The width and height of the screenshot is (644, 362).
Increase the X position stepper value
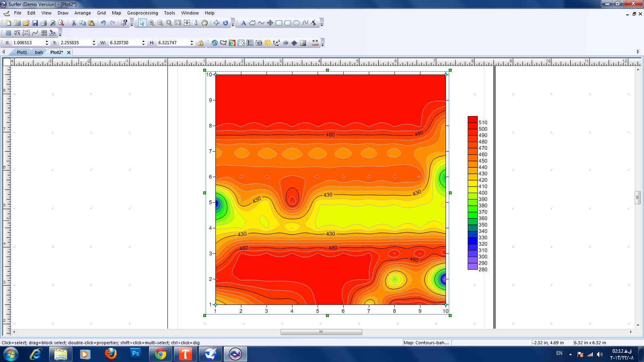[47, 41]
